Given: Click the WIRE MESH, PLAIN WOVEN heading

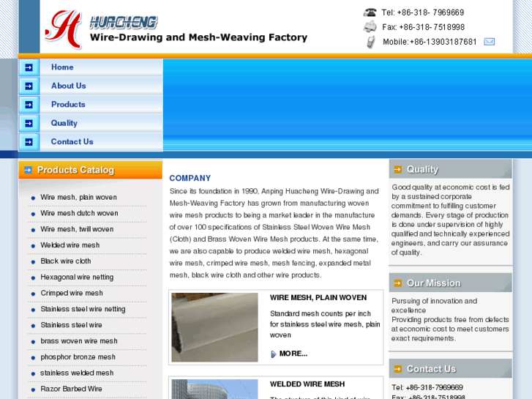Looking at the screenshot, I should [318, 298].
